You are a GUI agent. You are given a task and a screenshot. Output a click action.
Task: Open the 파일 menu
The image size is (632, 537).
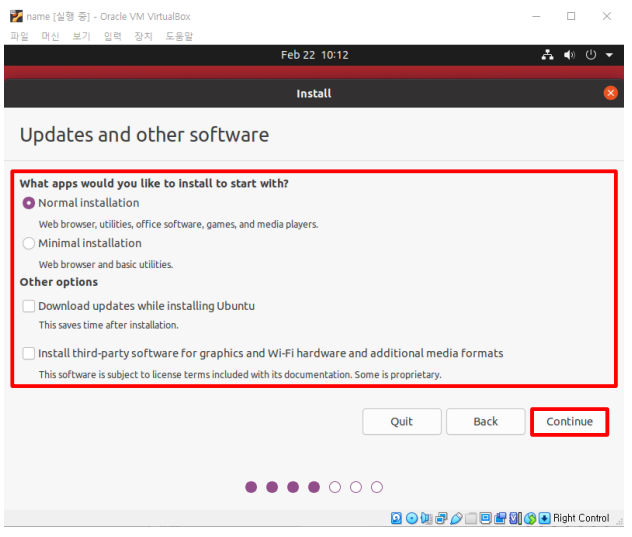point(19,36)
